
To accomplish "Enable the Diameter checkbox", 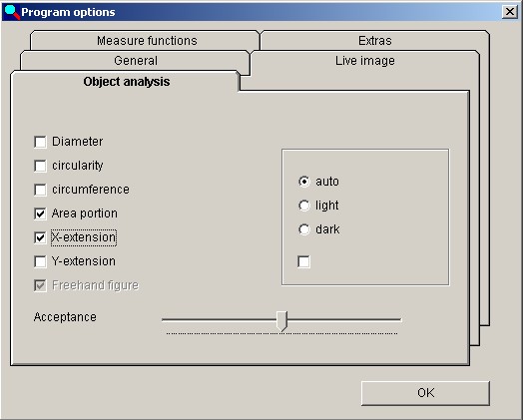I will (40, 142).
